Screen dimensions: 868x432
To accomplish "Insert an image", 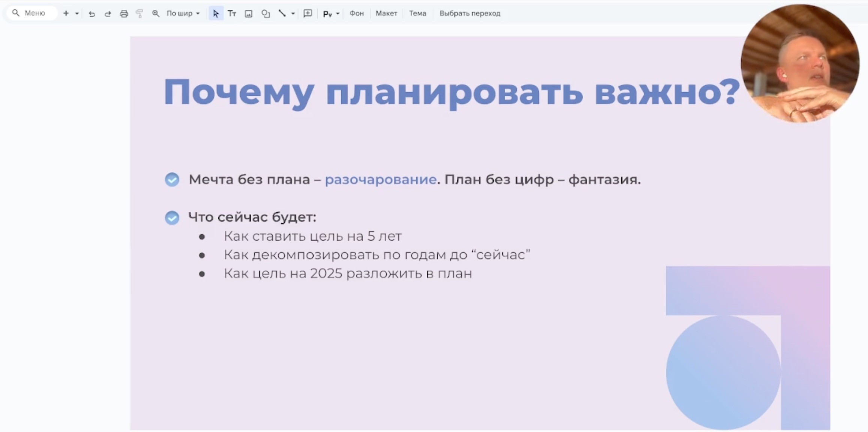I will pos(248,13).
